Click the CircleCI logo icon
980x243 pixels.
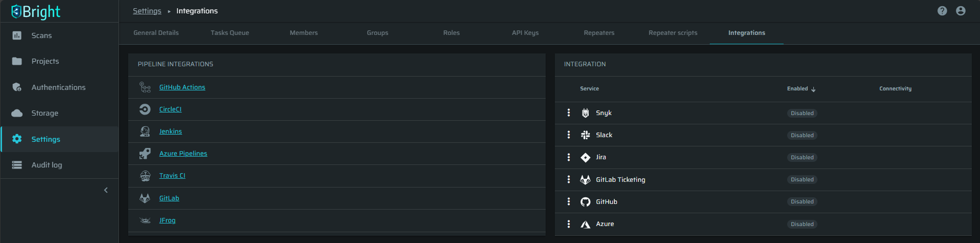click(145, 109)
